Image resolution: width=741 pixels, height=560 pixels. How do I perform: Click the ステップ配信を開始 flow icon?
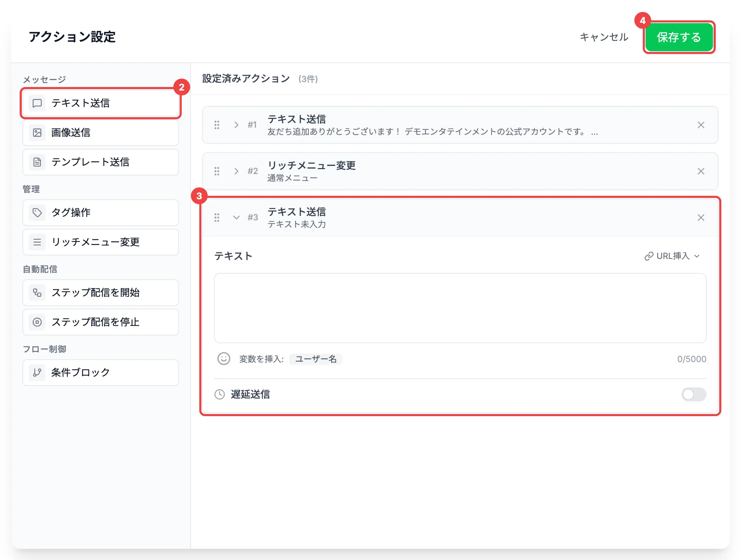point(37,293)
